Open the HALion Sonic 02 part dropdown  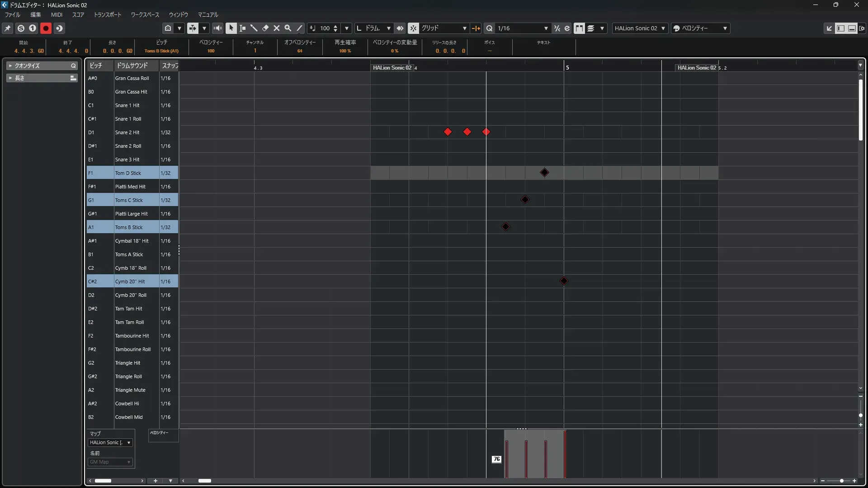click(640, 28)
